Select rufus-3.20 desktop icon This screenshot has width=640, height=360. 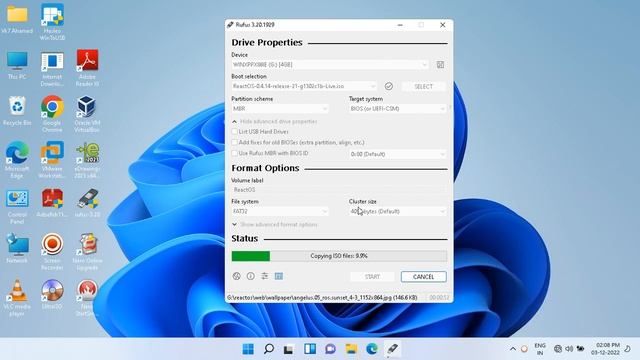click(87, 203)
